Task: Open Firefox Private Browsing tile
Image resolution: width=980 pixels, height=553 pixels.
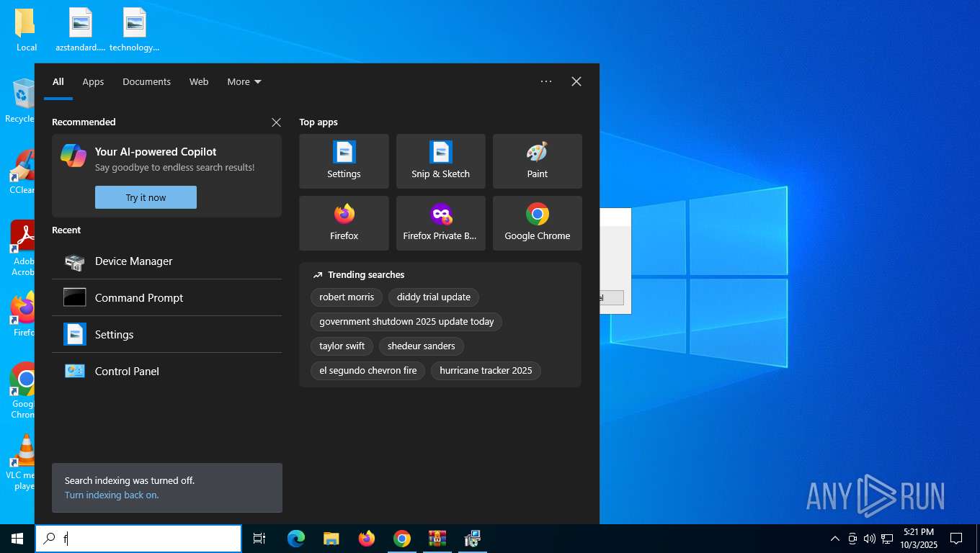Action: [440, 223]
